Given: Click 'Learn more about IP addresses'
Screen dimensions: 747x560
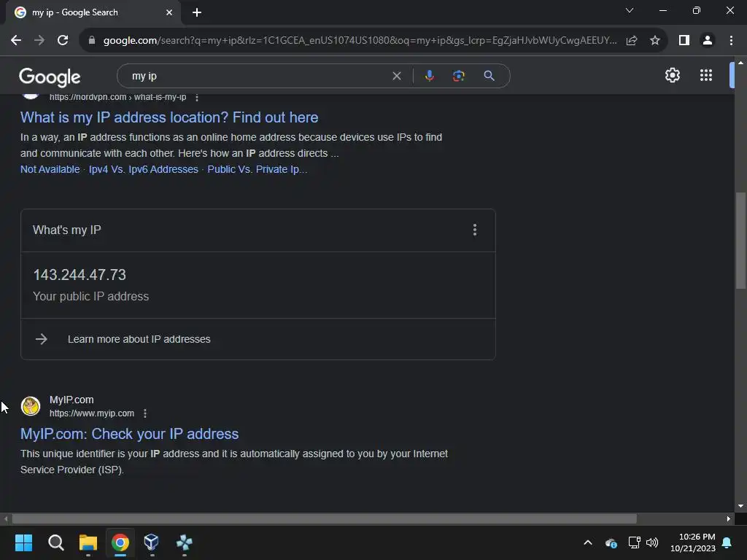Looking at the screenshot, I should click(139, 339).
